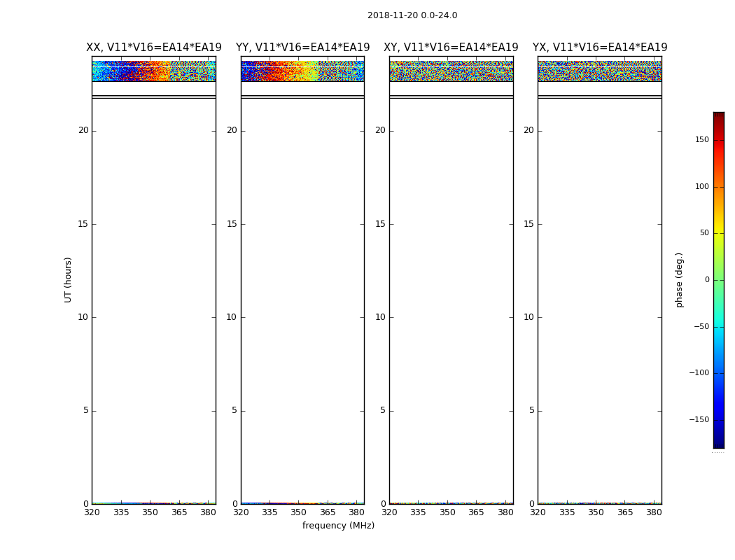Click the 15 y-axis tick label in YY panel
The image size is (735, 560).
point(231,224)
